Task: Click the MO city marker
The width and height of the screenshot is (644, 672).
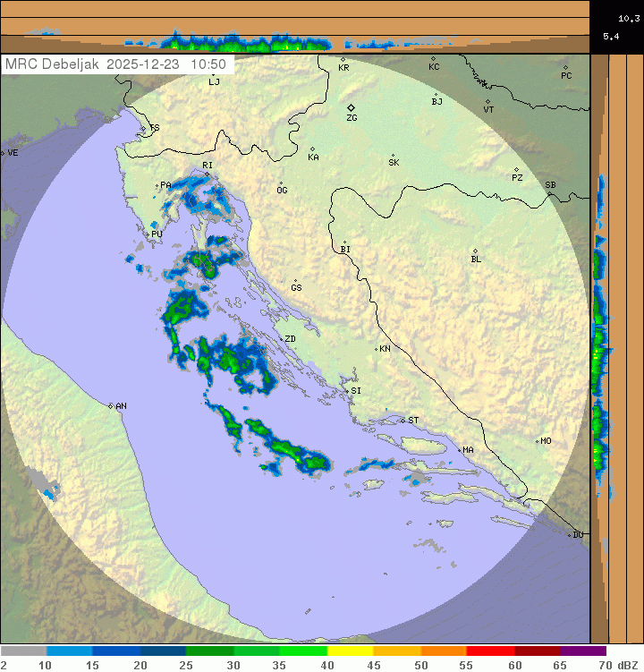Action: pos(538,441)
